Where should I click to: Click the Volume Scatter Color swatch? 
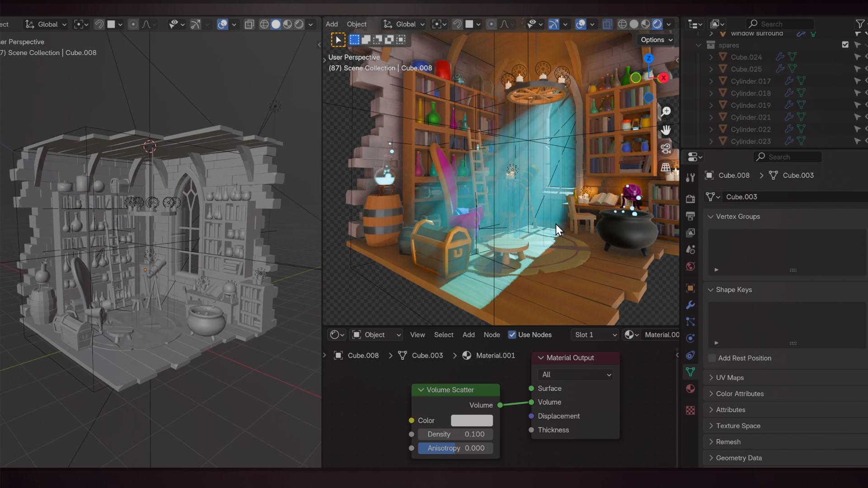(x=472, y=421)
